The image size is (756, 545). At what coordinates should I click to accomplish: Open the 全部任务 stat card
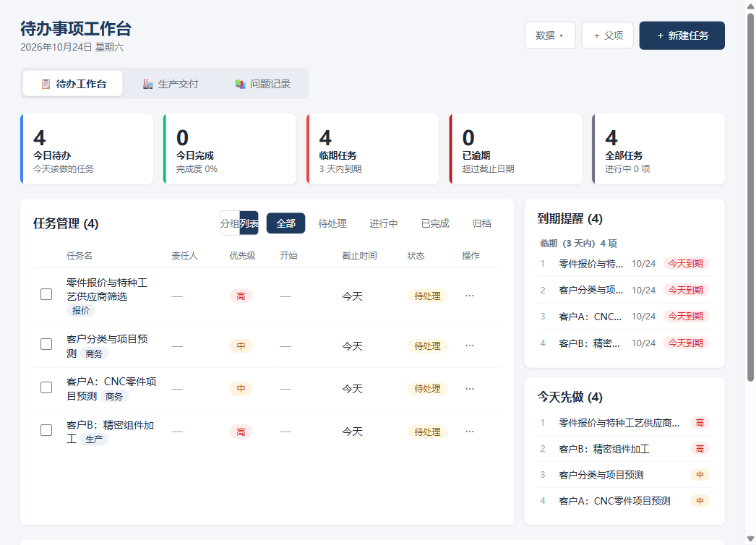click(658, 149)
